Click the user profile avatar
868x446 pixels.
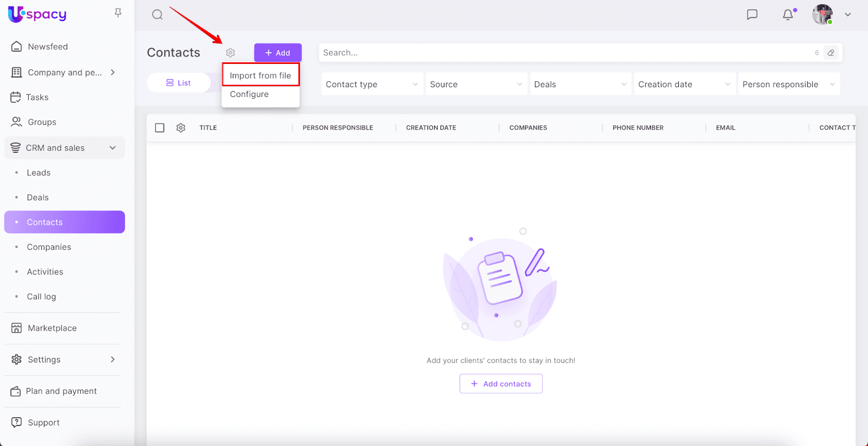click(x=822, y=15)
